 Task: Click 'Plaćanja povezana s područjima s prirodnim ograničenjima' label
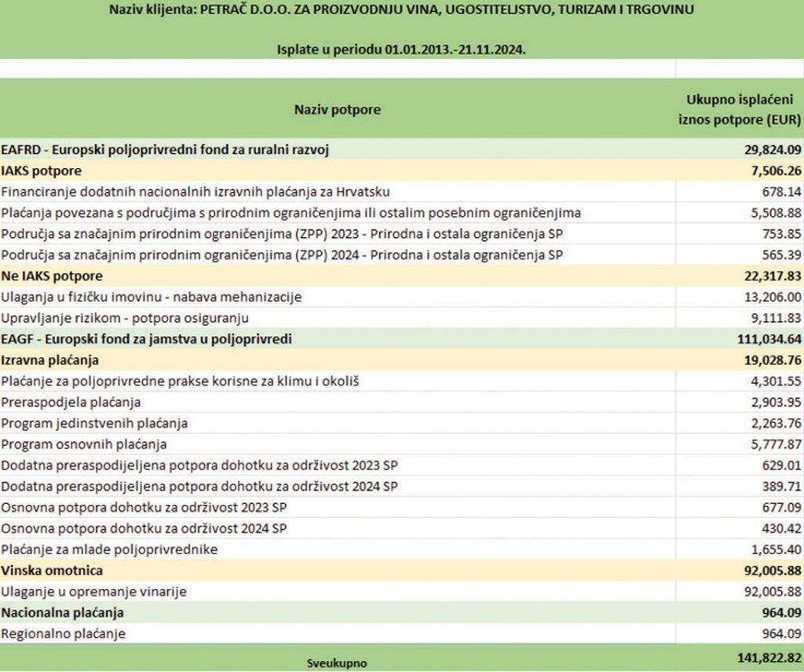point(291,213)
